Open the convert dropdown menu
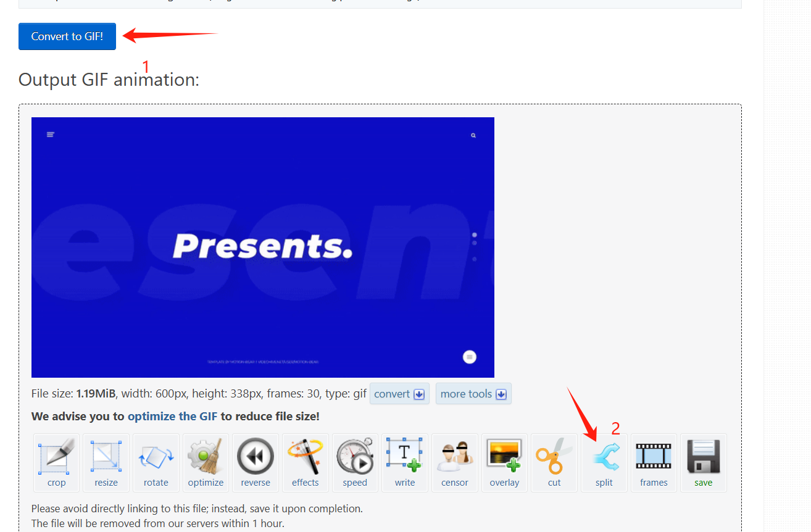811x532 pixels. click(399, 394)
